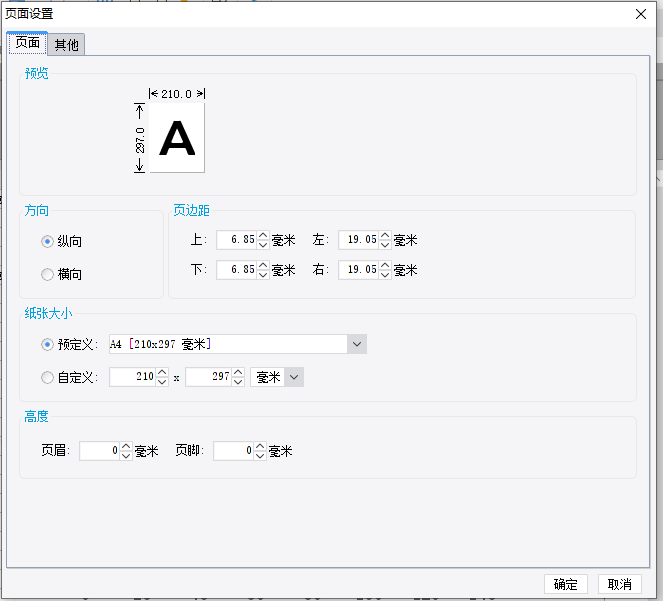
Task: Cancel the dialog with 取消 button
Action: pyautogui.click(x=619, y=584)
